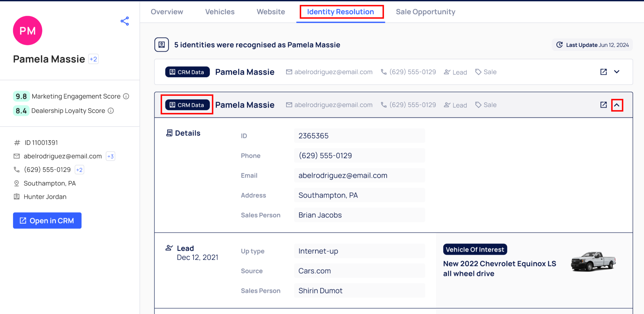
Task: Click the vehicle of interest truck image
Action: coord(593,261)
